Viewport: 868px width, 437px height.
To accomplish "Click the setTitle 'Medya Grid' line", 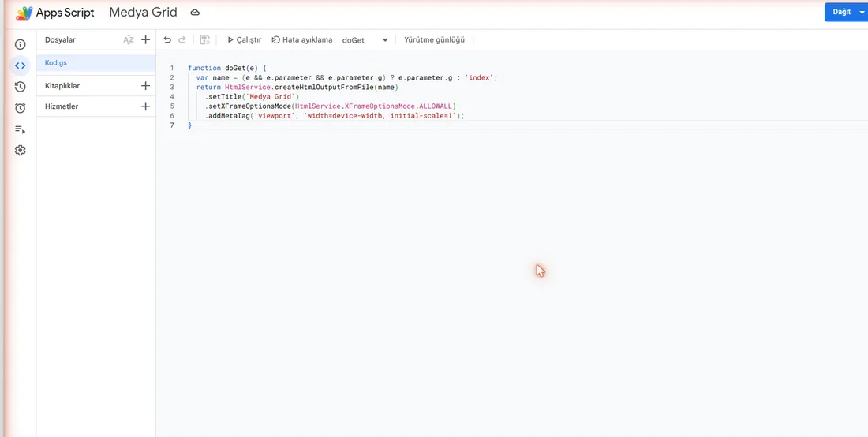I will click(x=252, y=97).
